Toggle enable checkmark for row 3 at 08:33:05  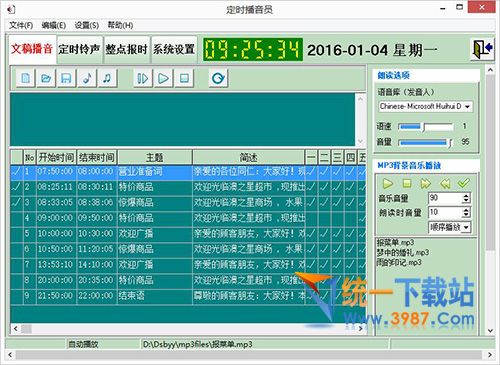coord(16,202)
